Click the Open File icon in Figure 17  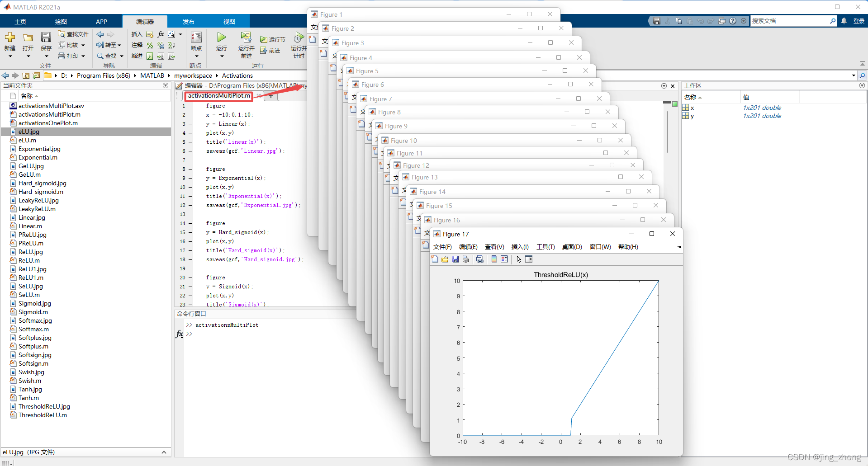(x=445, y=259)
